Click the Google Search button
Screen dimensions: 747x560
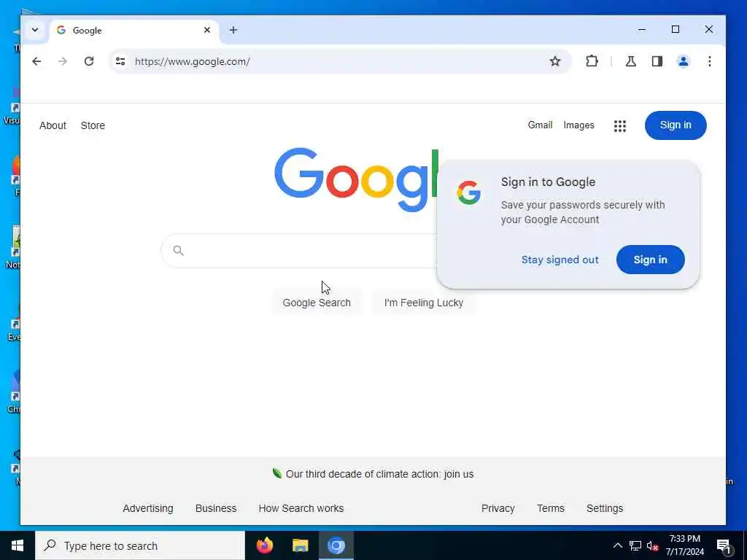pos(317,303)
